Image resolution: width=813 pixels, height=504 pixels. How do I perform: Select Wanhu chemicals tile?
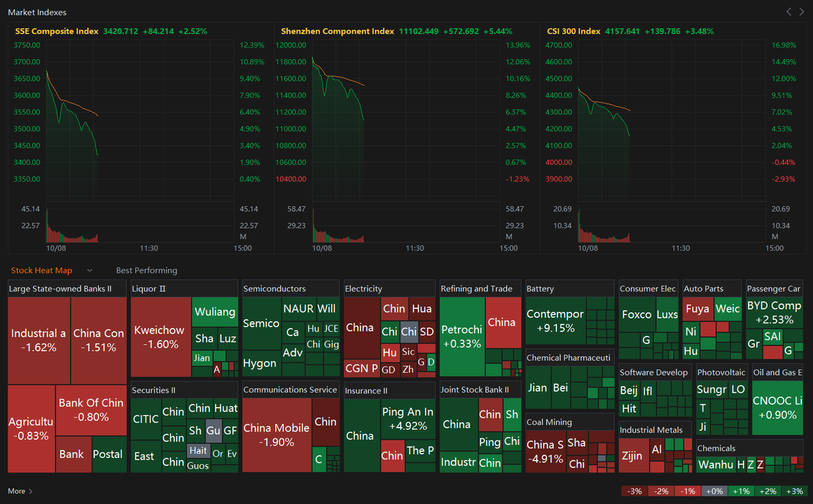pos(715,465)
